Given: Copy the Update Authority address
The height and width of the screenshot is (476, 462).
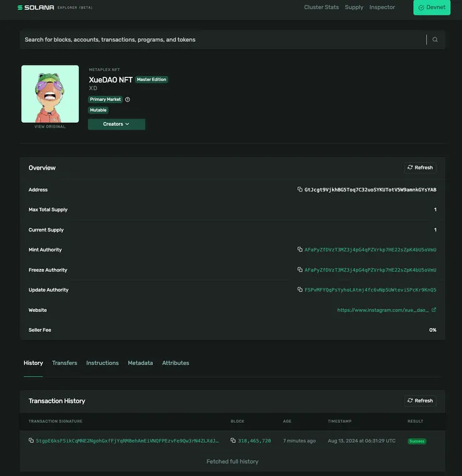Looking at the screenshot, I should point(300,289).
